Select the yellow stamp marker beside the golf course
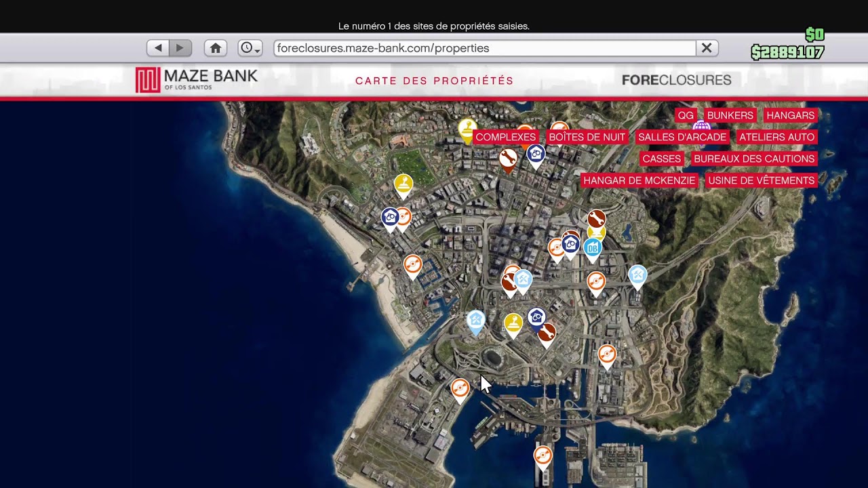 [x=403, y=186]
